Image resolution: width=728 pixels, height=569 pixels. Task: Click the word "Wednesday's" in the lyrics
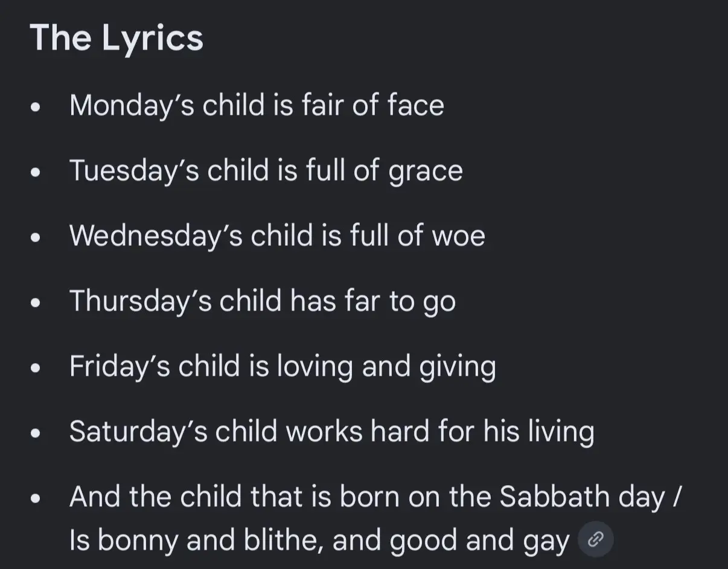[x=156, y=236]
